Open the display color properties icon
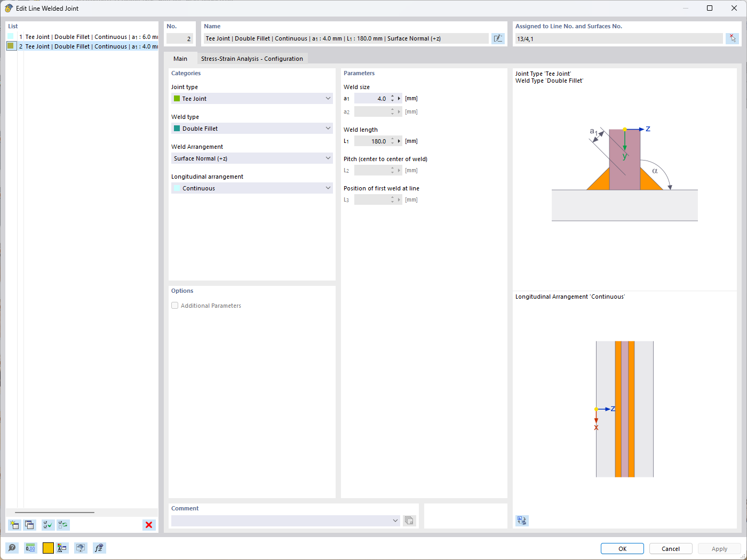The image size is (747, 560). point(62,548)
